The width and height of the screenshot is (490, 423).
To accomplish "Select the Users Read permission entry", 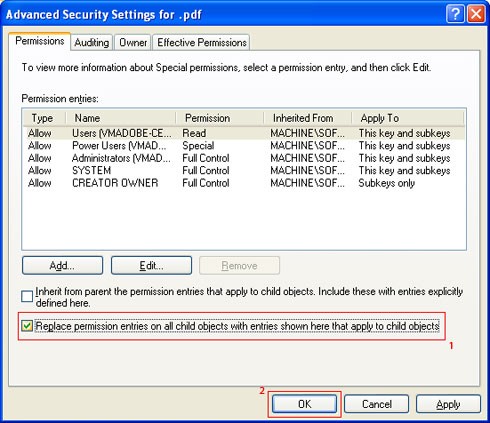I will tap(244, 133).
